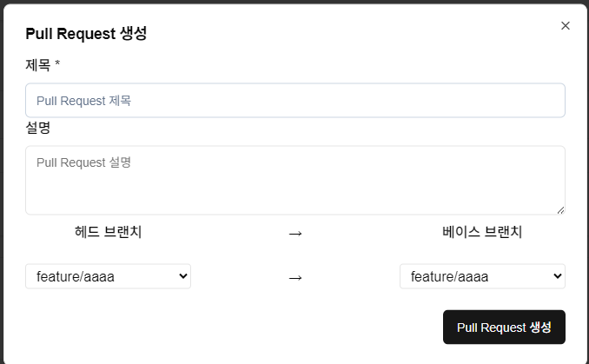Click the chevron on the base branch select
The image size is (589, 364).
click(558, 276)
